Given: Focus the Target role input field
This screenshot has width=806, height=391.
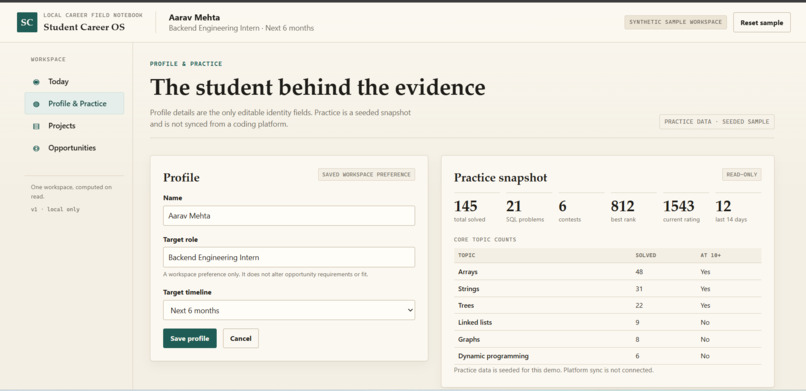Looking at the screenshot, I should click(x=289, y=257).
